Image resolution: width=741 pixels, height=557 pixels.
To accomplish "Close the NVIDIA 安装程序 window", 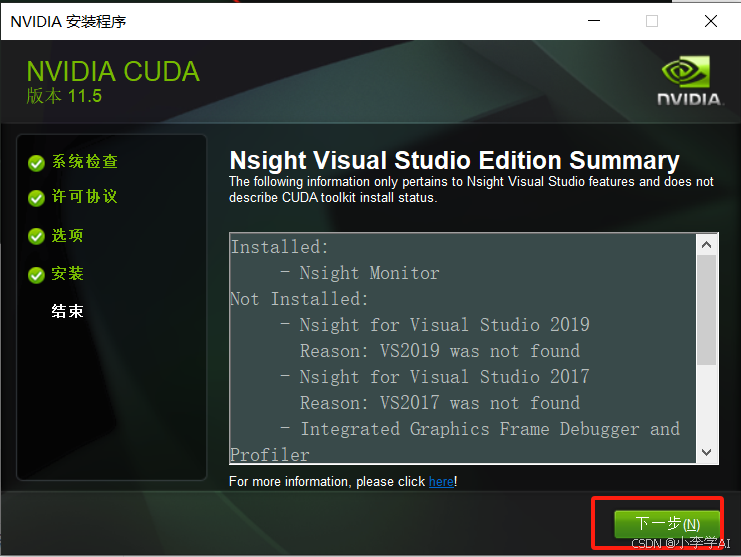I will pyautogui.click(x=711, y=21).
